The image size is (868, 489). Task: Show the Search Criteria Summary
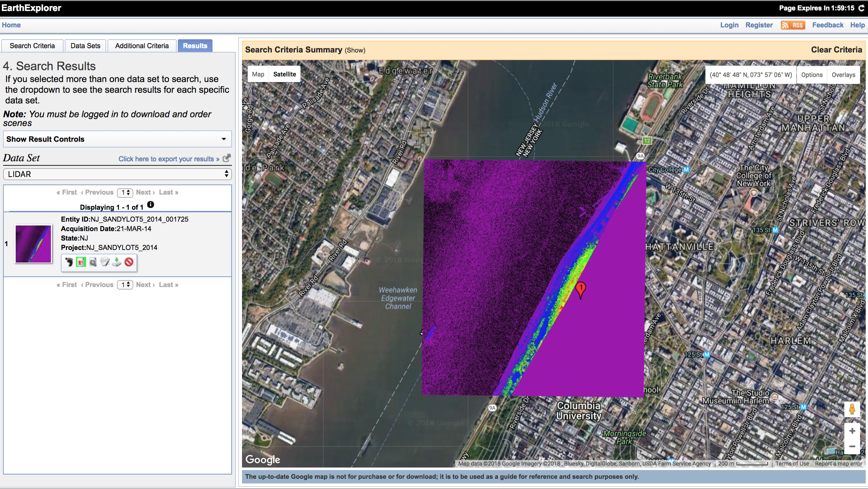[x=355, y=50]
